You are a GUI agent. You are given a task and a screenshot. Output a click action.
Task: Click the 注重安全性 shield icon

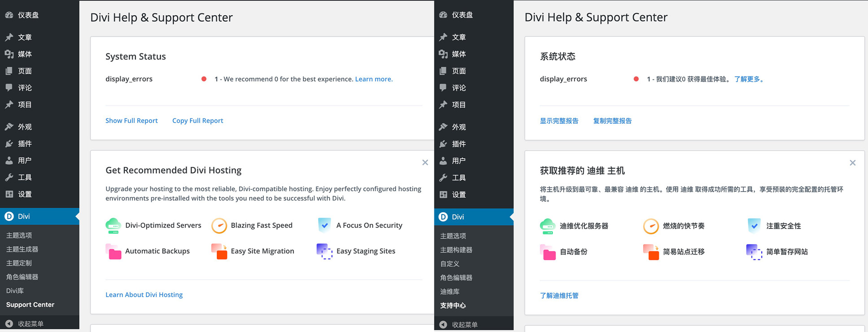pyautogui.click(x=754, y=226)
